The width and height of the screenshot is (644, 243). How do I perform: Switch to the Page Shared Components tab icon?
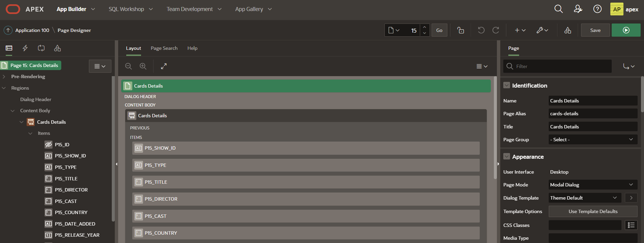click(57, 48)
